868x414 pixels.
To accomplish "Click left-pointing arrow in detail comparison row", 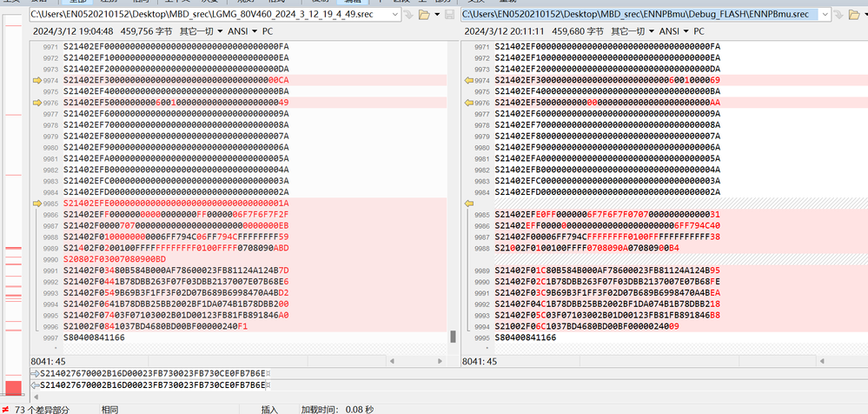I will (35, 384).
